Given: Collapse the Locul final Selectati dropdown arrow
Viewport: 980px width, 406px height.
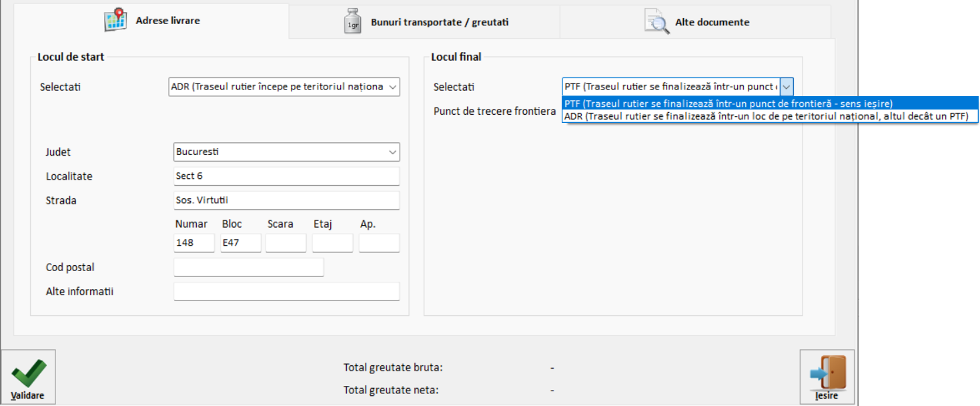Looking at the screenshot, I should [787, 87].
